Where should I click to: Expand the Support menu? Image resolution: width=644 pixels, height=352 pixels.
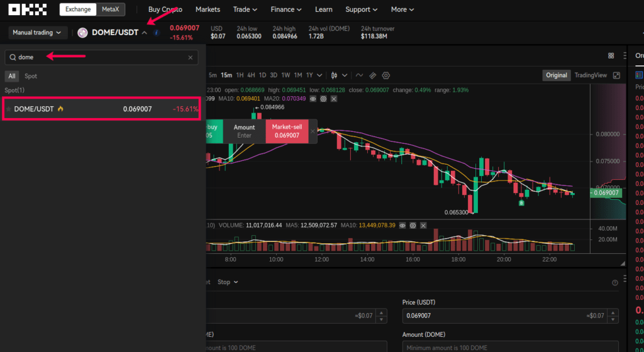coord(361,9)
